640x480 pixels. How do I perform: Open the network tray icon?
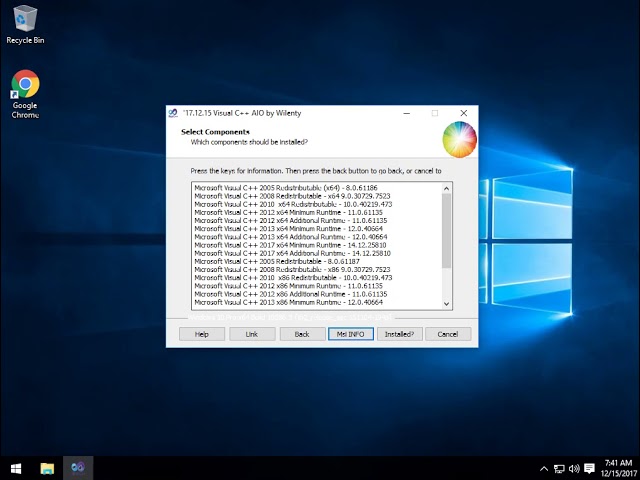coord(559,469)
